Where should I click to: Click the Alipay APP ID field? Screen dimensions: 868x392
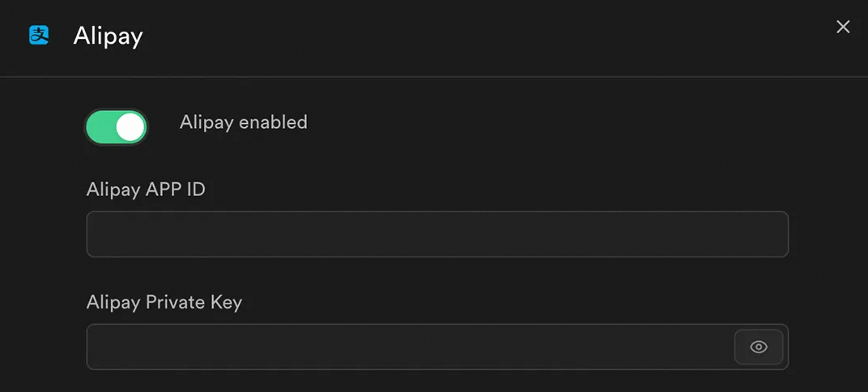(437, 234)
